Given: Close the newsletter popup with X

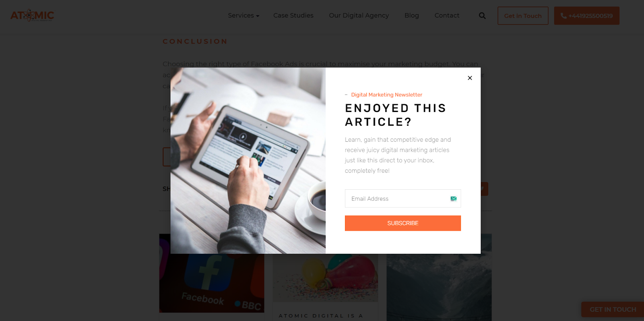Looking at the screenshot, I should [x=470, y=78].
